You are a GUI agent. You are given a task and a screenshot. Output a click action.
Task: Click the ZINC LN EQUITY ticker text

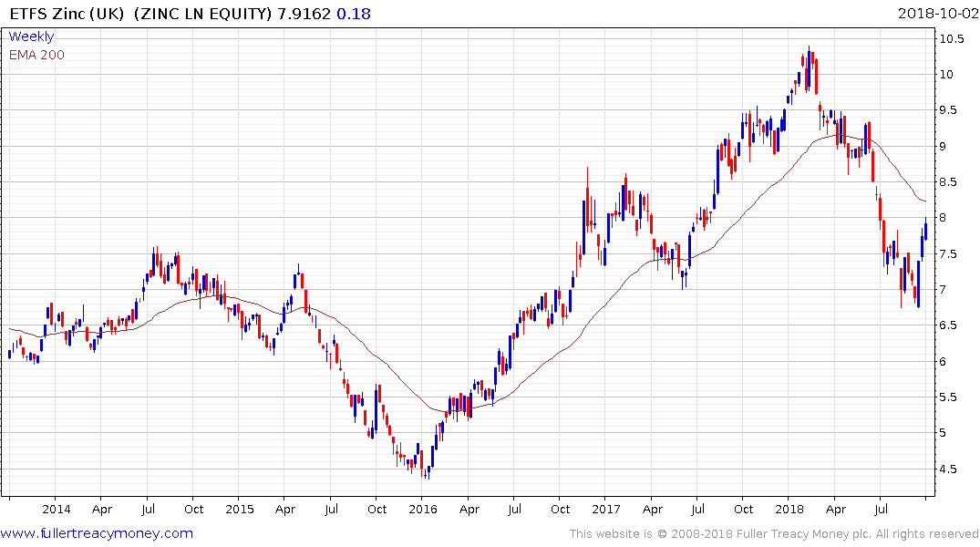[x=202, y=14]
